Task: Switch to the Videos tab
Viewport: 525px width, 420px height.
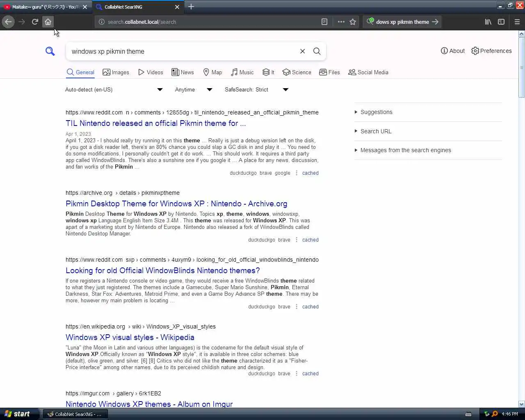Action: (151, 72)
